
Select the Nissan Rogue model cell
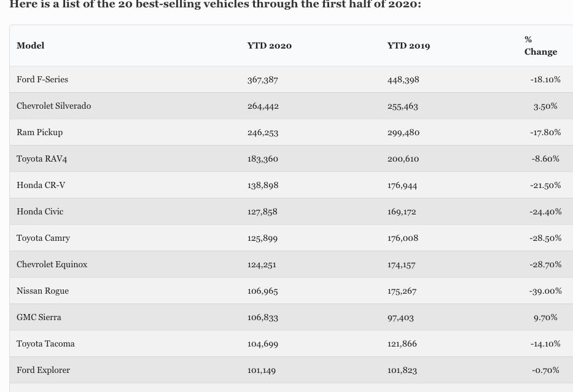tap(42, 291)
